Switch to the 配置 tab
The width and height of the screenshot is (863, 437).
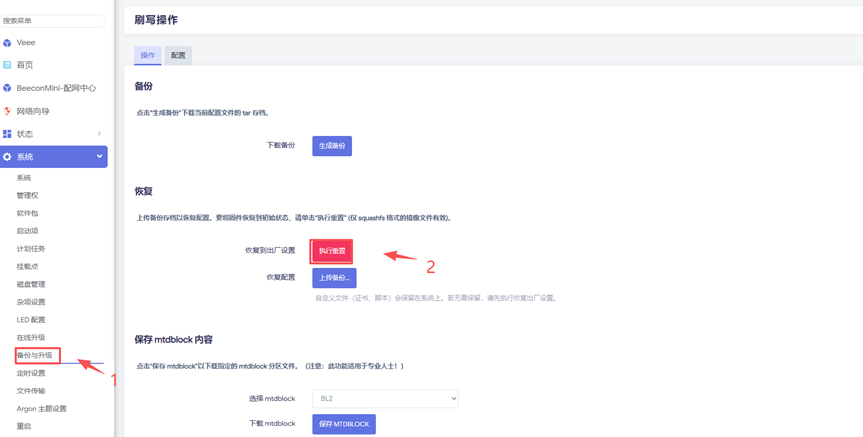(178, 55)
